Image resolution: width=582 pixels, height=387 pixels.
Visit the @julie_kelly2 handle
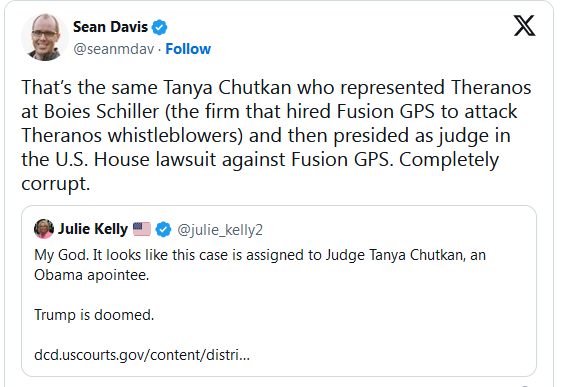[220, 230]
